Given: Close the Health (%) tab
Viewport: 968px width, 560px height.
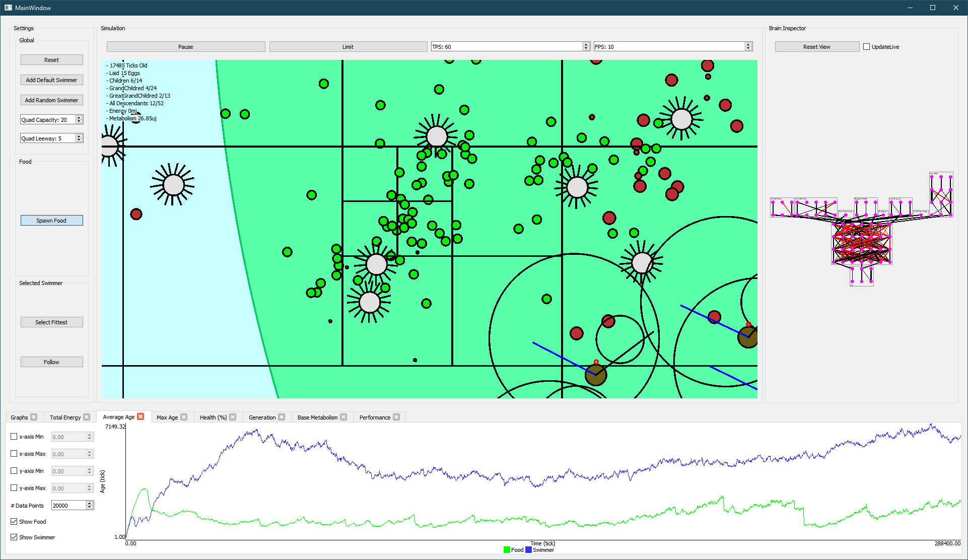Looking at the screenshot, I should point(233,417).
